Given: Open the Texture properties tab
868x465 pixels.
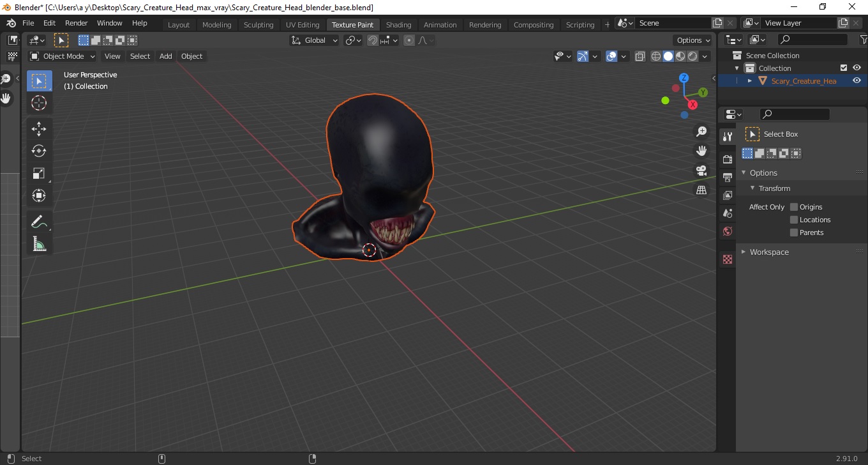Looking at the screenshot, I should click(x=727, y=259).
